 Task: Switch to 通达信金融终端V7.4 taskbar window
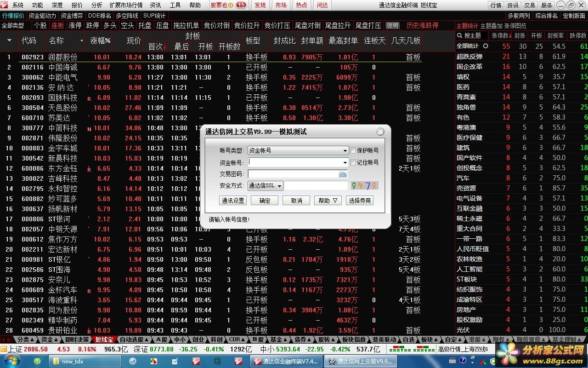click(285, 362)
